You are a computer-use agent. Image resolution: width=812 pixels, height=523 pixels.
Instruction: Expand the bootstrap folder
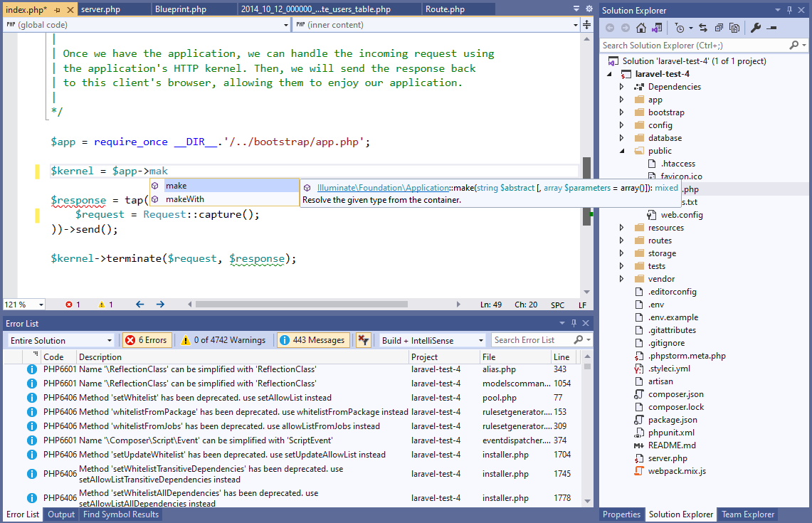[622, 112]
